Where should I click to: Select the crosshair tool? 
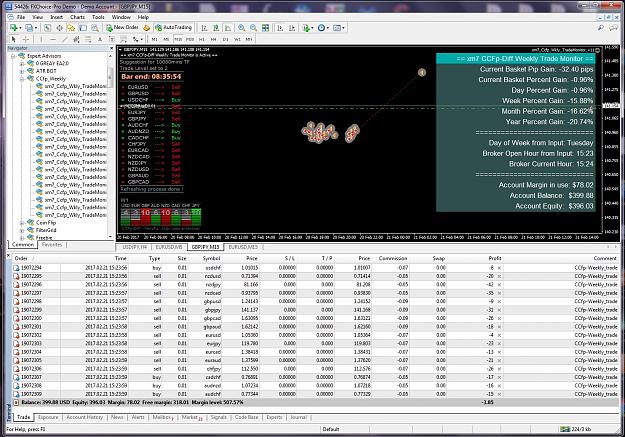click(26, 39)
